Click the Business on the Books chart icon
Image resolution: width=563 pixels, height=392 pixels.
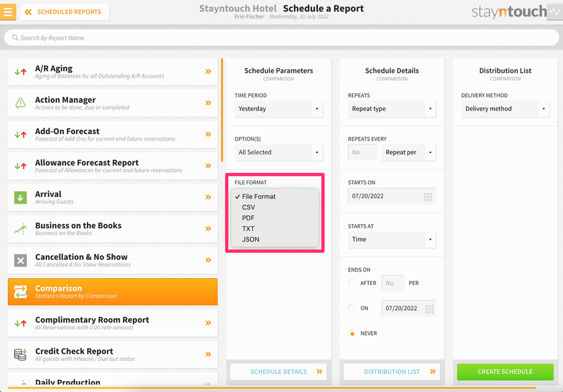click(20, 229)
